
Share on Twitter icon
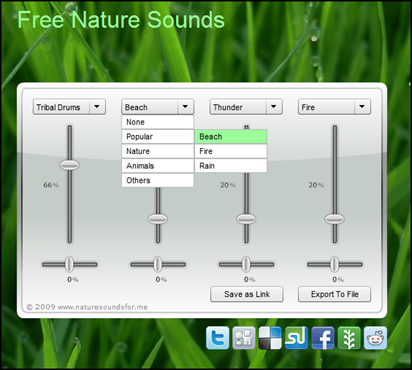click(x=217, y=338)
